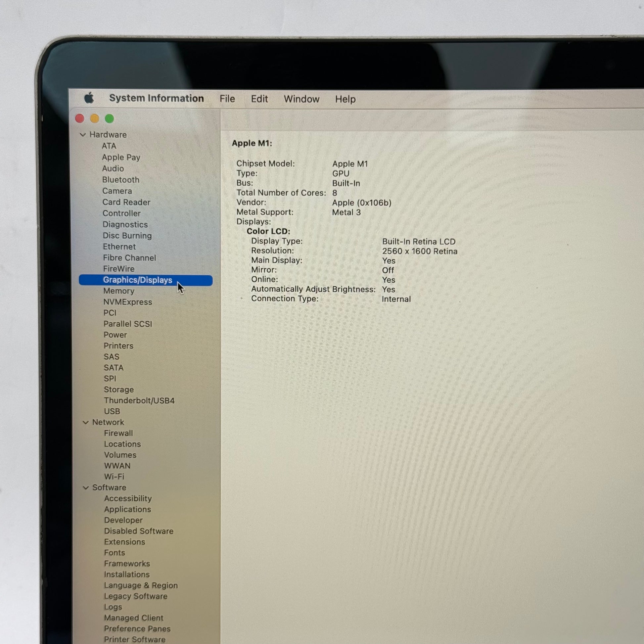Select Power in the sidebar

point(115,335)
